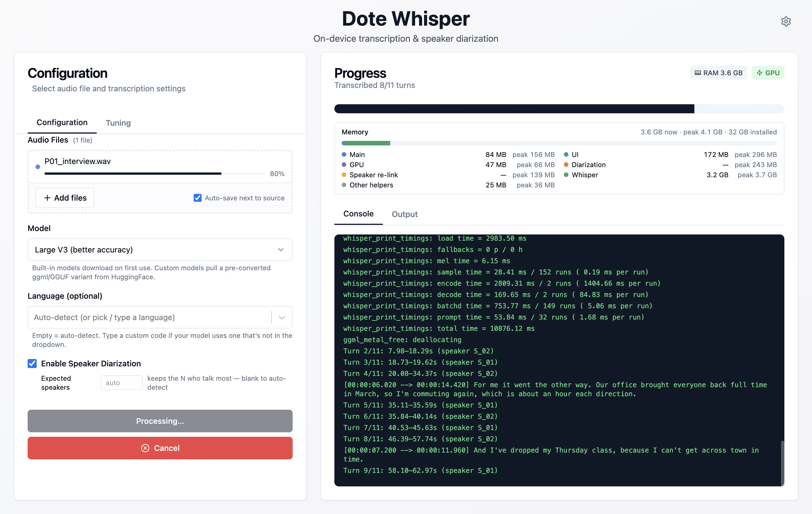Click the GPU lightning bolt icon
This screenshot has height=514, width=812.
(759, 73)
